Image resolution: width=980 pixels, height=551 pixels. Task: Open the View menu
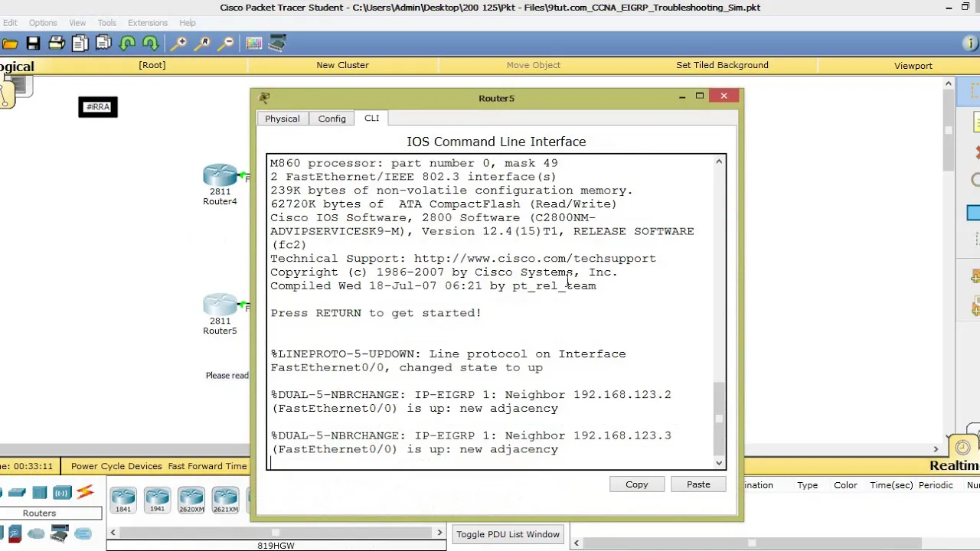(x=77, y=23)
